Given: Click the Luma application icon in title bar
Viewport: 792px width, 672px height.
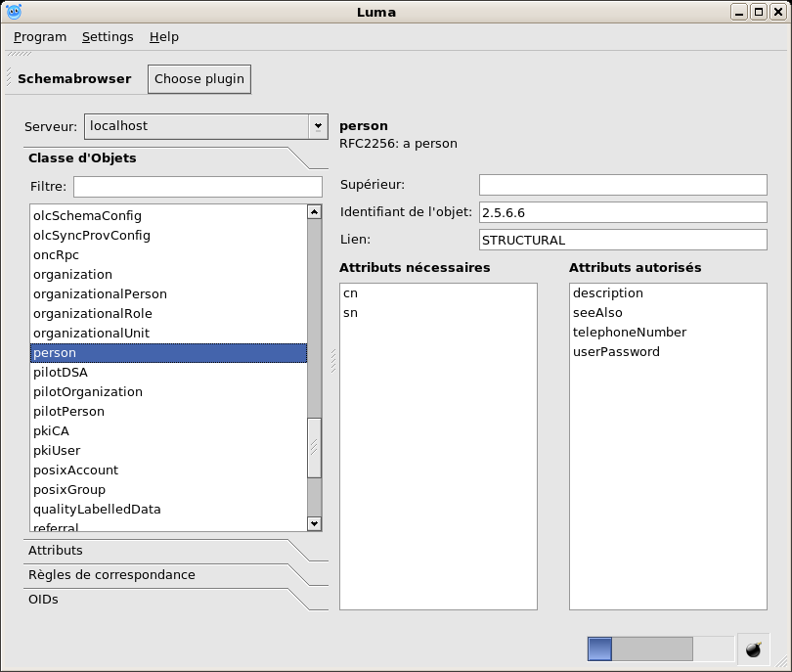Looking at the screenshot, I should [14, 12].
